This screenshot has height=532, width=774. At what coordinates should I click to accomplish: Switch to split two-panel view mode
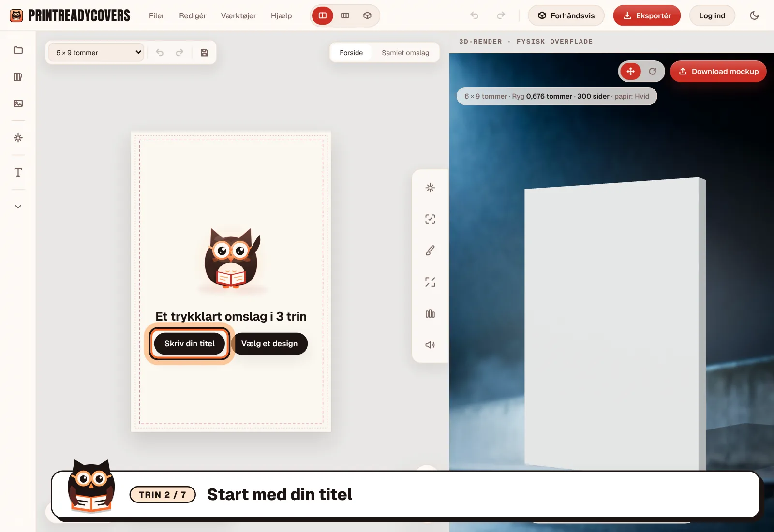[x=323, y=15]
